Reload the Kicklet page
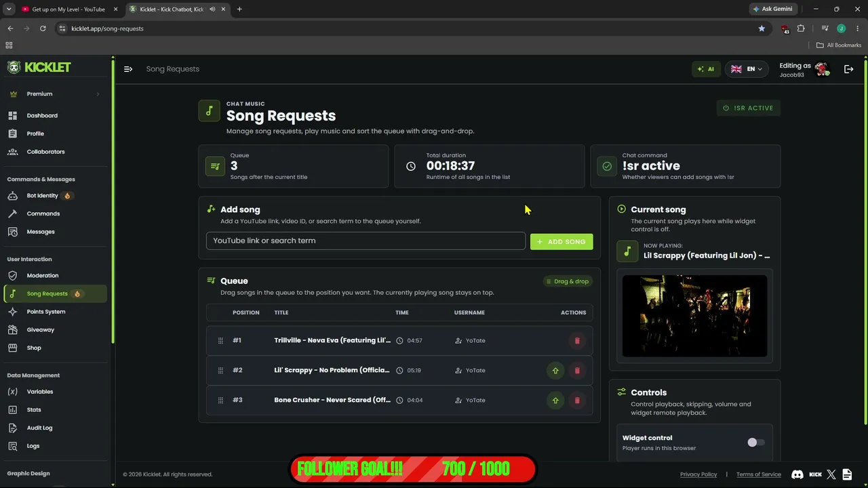 43,28
